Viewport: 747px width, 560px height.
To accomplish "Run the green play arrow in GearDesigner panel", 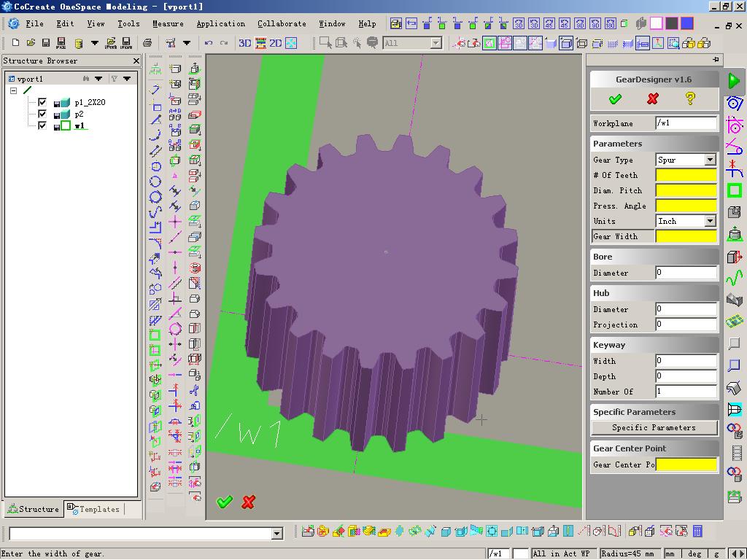I will [x=734, y=80].
